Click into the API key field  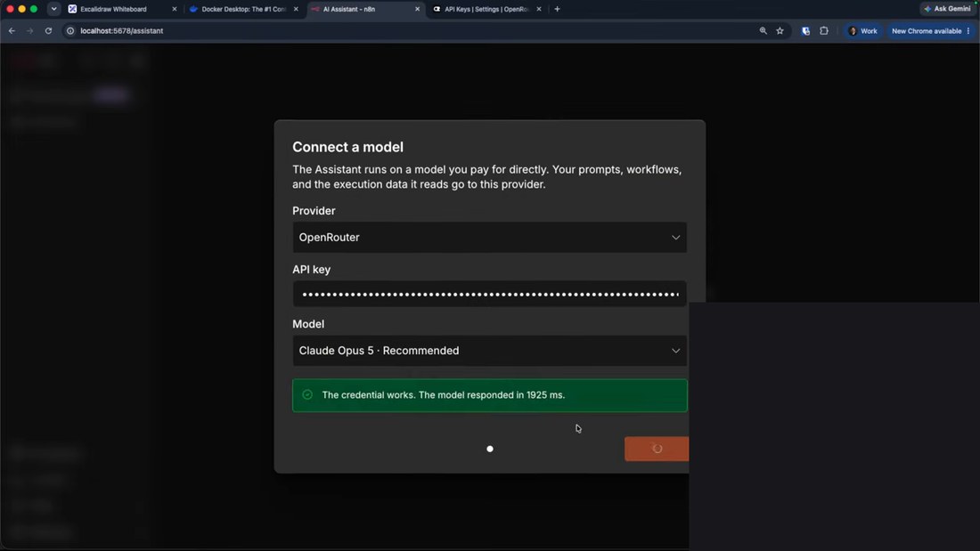tap(489, 295)
